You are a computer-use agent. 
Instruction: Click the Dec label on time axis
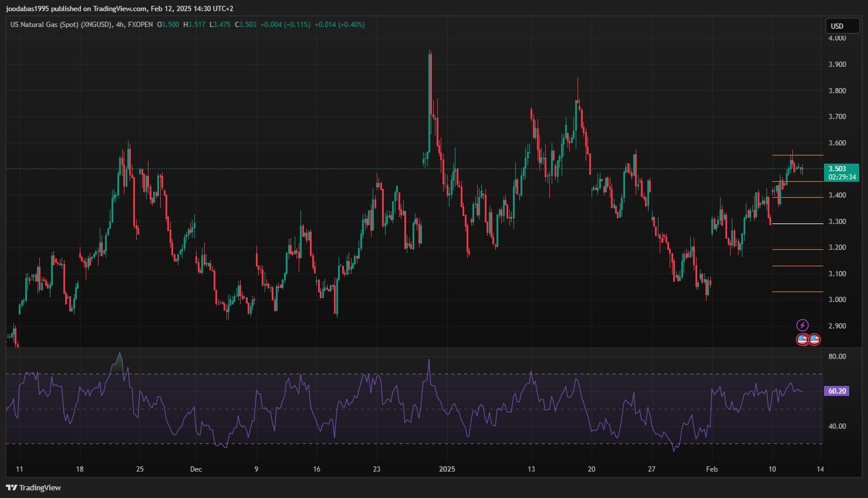pyautogui.click(x=196, y=469)
